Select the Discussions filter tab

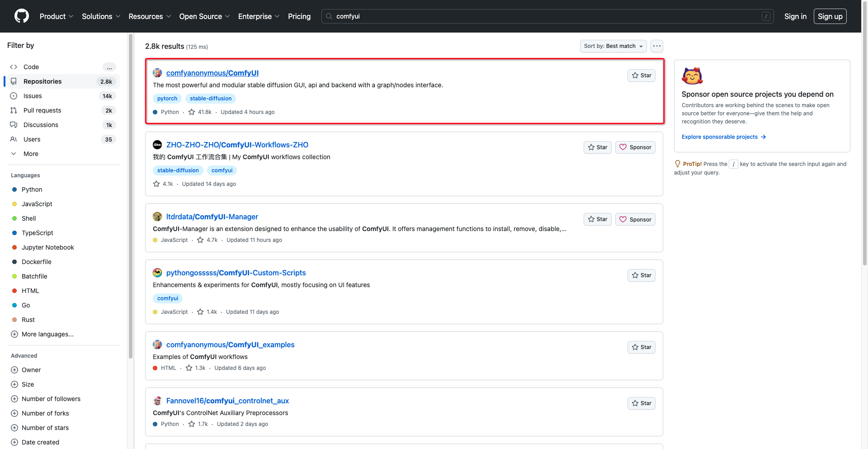point(41,125)
